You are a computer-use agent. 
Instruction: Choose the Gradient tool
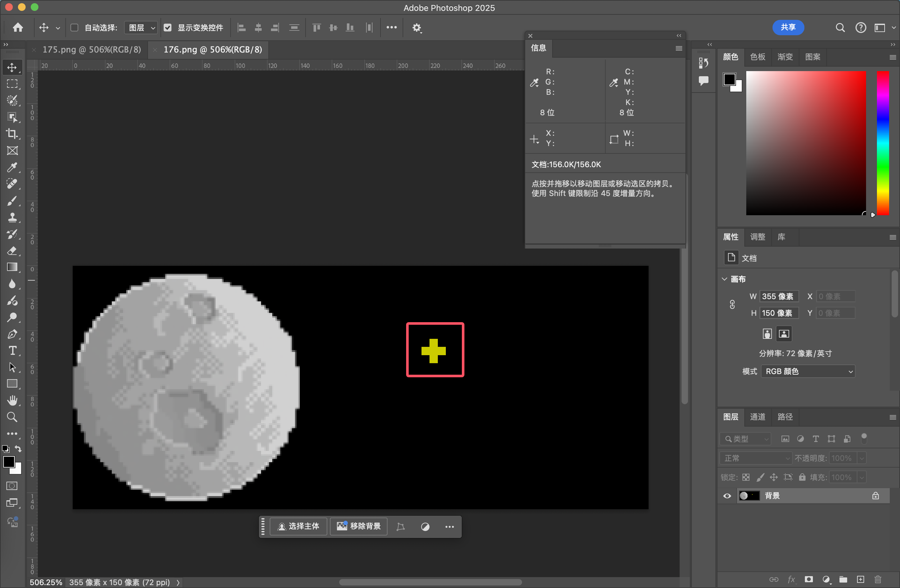tap(12, 267)
